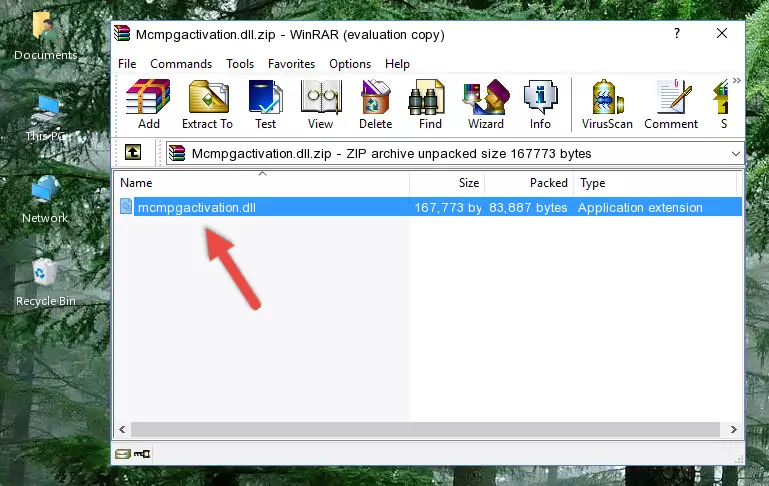Click the partially visible S toolbar icon
The height and width of the screenshot is (486, 769).
click(x=722, y=104)
